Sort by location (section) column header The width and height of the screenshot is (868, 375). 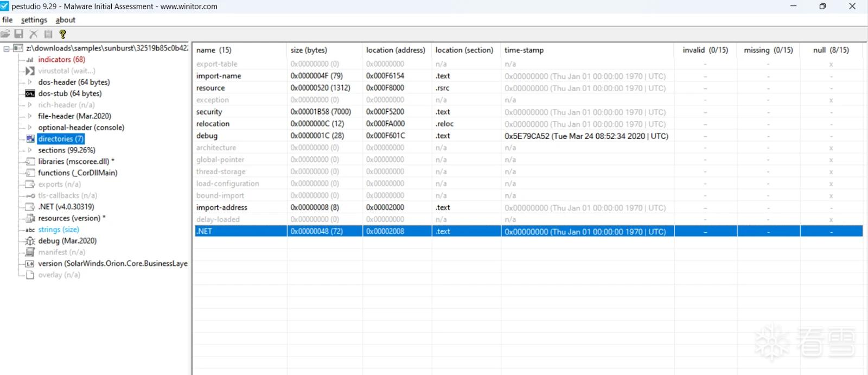(x=466, y=50)
